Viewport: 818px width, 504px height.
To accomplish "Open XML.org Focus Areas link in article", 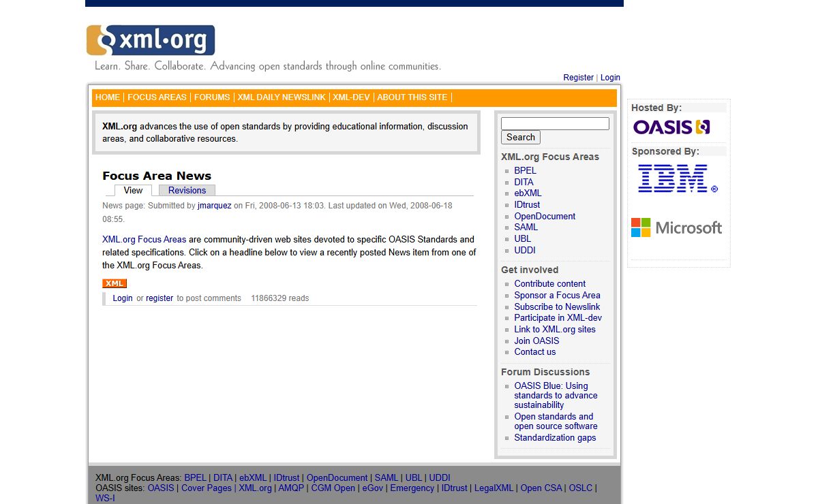I will coord(144,240).
